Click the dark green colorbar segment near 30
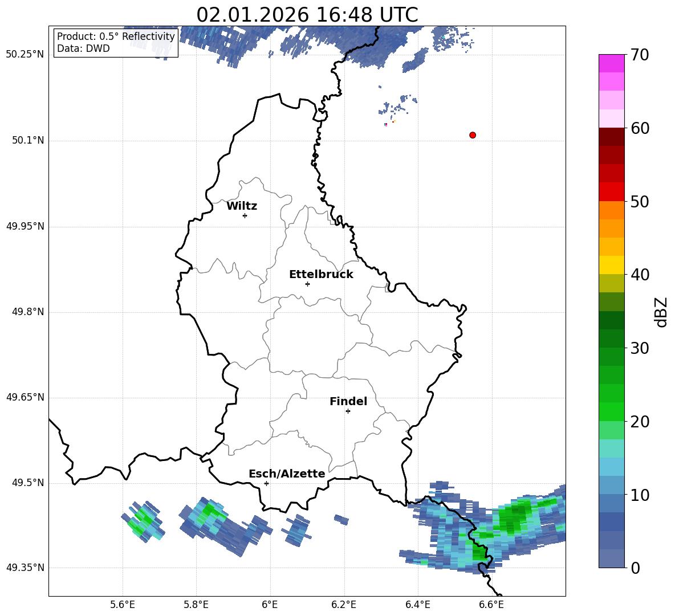675x616 pixels. pos(611,338)
